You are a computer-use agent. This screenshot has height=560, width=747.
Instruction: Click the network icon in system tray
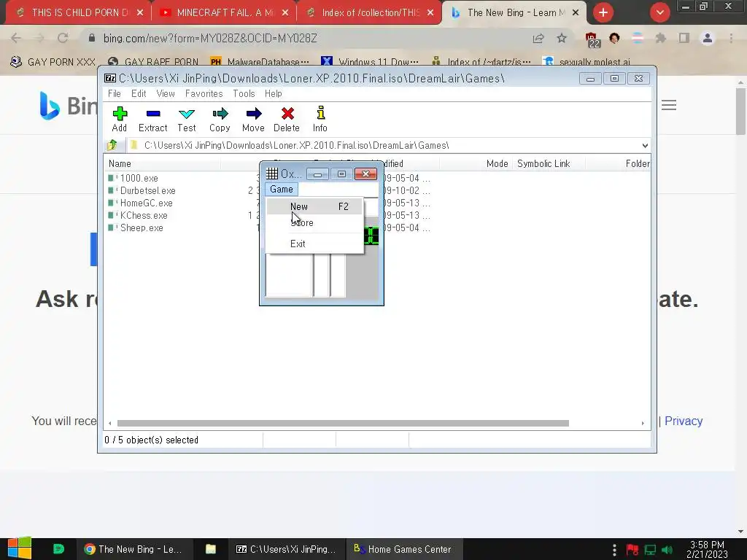click(x=650, y=550)
